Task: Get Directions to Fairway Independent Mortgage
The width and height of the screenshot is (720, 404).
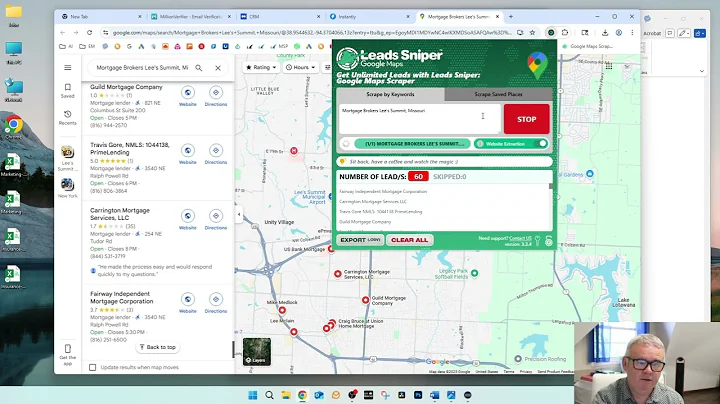Action: tap(215, 303)
